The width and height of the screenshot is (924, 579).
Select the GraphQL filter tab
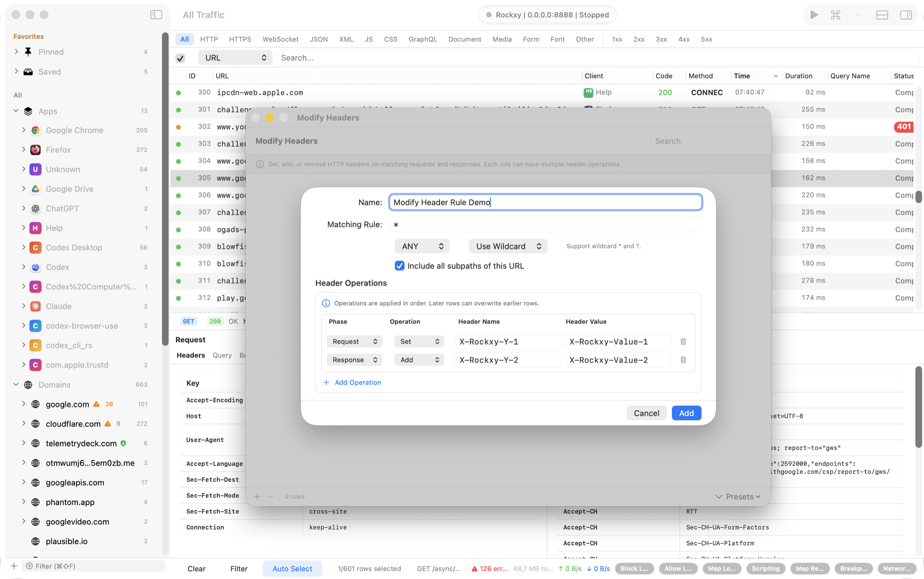click(423, 39)
